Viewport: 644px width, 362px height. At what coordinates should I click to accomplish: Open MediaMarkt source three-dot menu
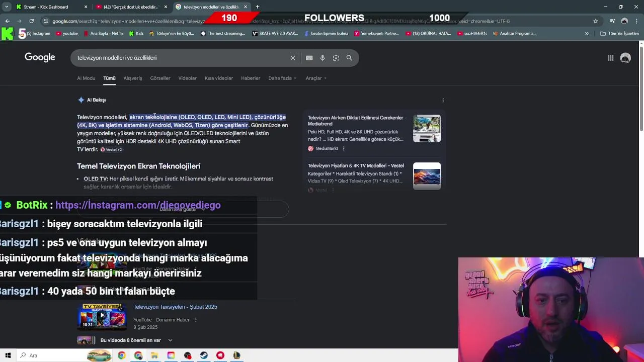click(344, 148)
